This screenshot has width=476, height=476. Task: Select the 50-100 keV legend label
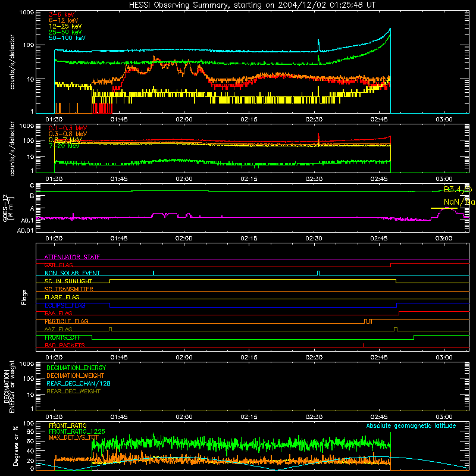point(67,38)
